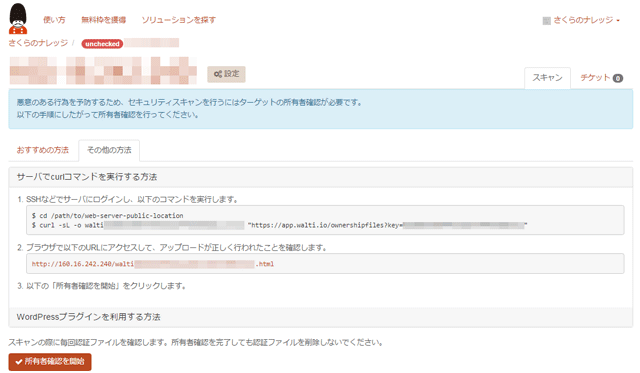The height and width of the screenshot is (373, 640).
Task: Open the 設定 gear settings button
Action: click(227, 74)
